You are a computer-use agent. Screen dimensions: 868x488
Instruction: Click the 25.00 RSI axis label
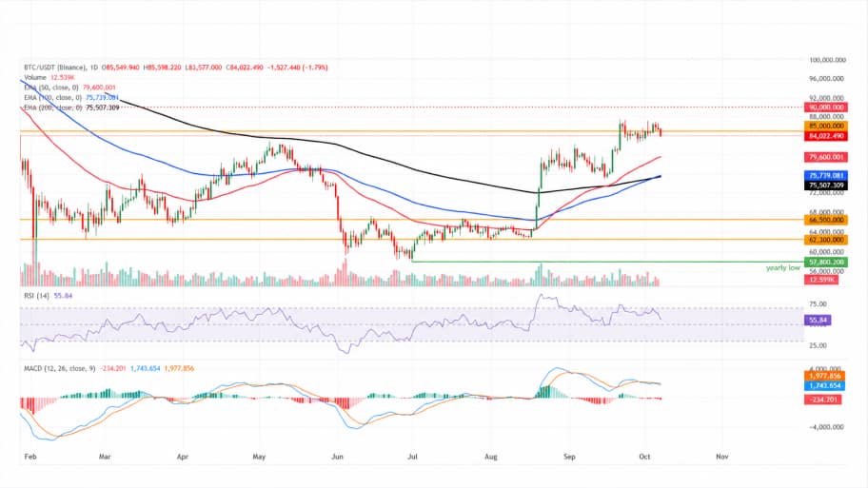pyautogui.click(x=818, y=346)
